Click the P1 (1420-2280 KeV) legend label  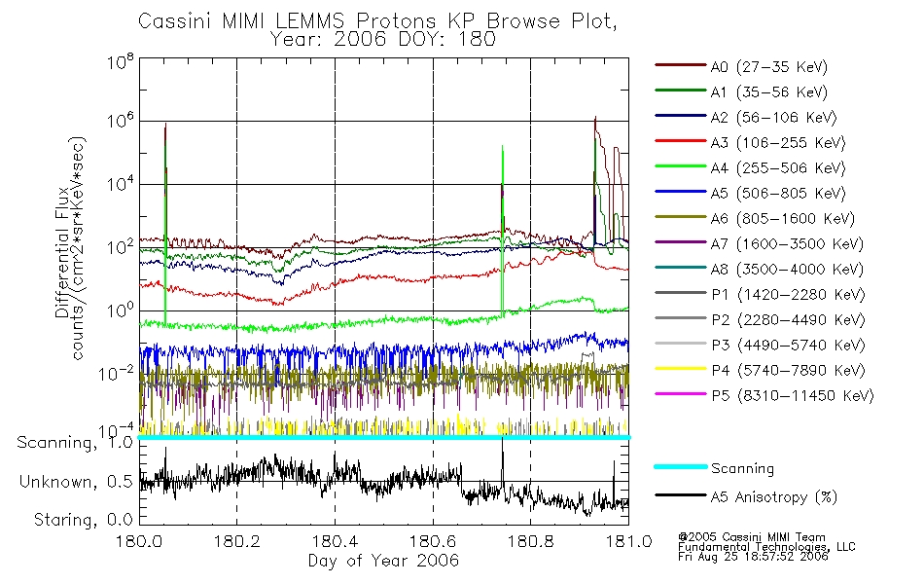pyautogui.click(x=788, y=294)
